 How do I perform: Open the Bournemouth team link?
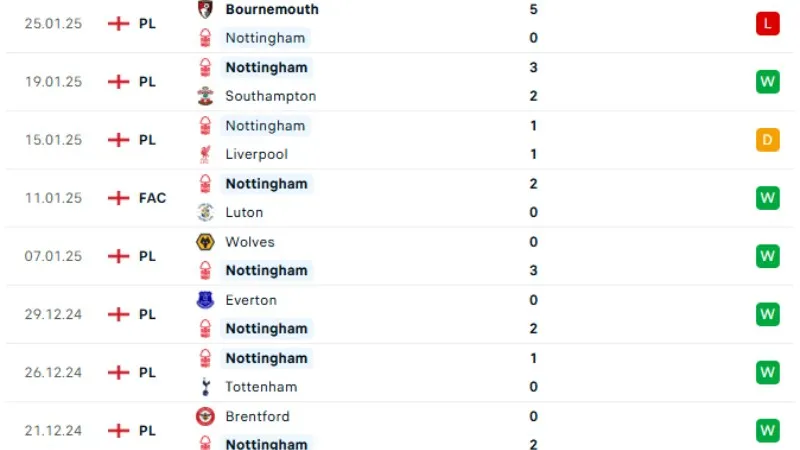pos(272,9)
